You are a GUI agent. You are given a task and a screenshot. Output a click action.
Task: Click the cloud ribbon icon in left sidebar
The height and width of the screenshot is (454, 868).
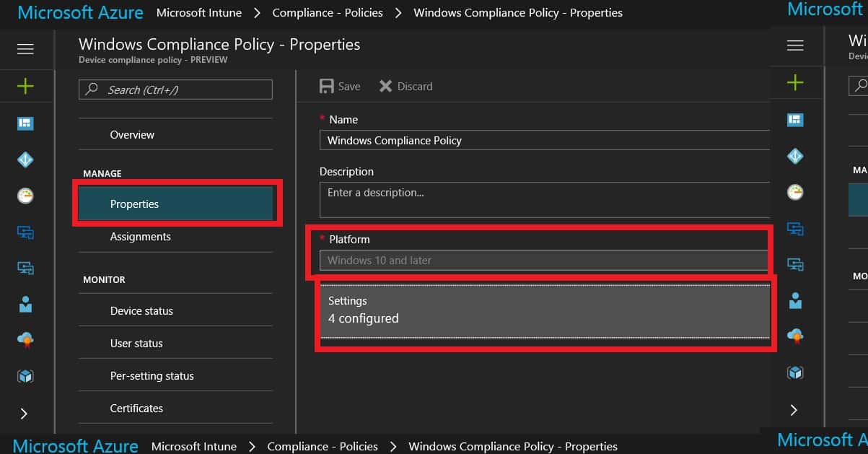click(25, 339)
